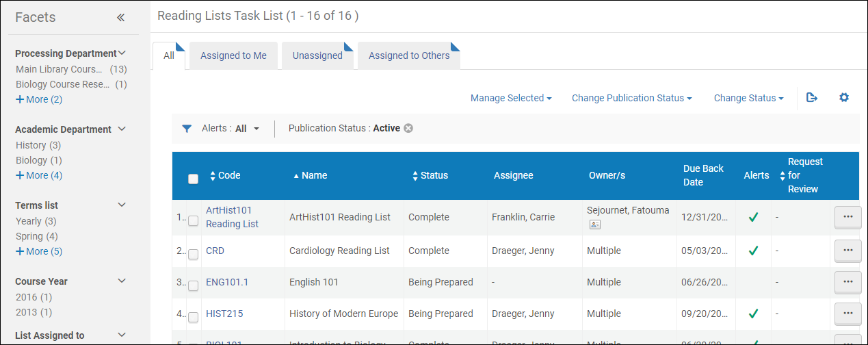Viewport: 868px width, 345px height.
Task: Switch to the Assigned to Me tab
Action: [233, 55]
